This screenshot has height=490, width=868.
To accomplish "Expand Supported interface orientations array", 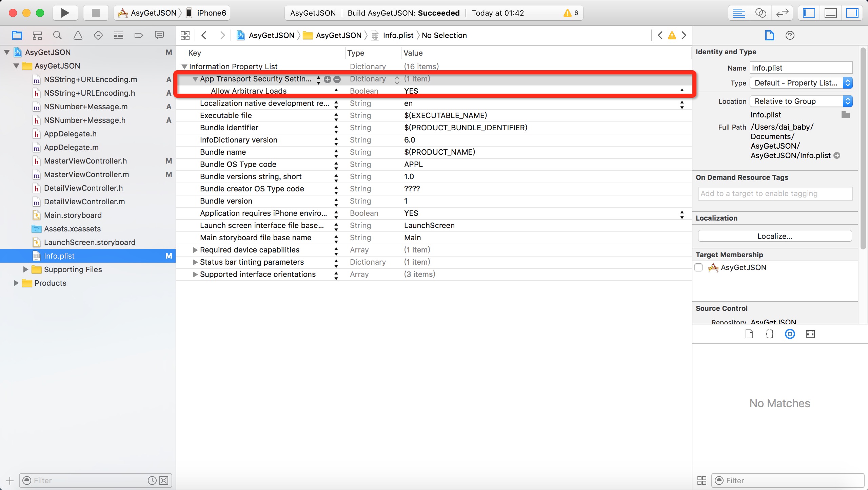I will pos(194,274).
